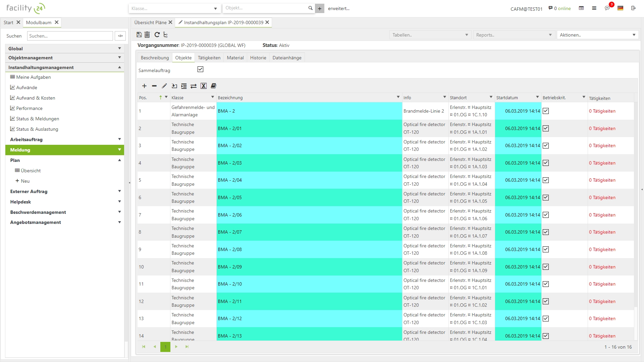Screen dimensions: 644x362
Task: Click the save disk icon
Action: pos(139,35)
